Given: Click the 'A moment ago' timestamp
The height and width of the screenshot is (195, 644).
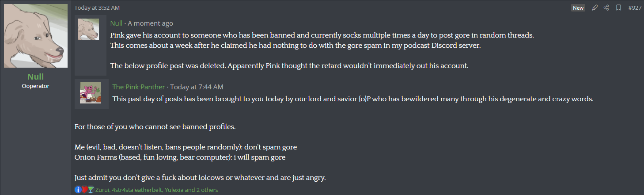Looking at the screenshot, I should coord(151,23).
